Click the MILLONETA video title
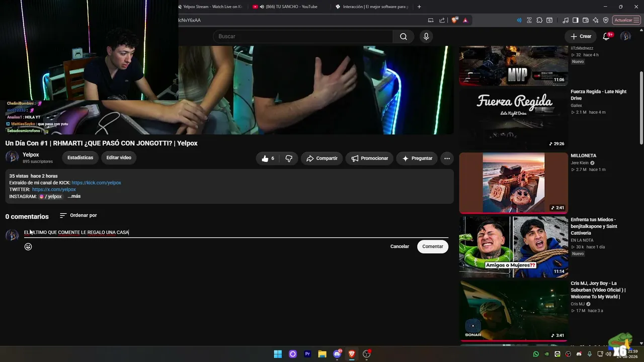The height and width of the screenshot is (362, 644). click(584, 156)
